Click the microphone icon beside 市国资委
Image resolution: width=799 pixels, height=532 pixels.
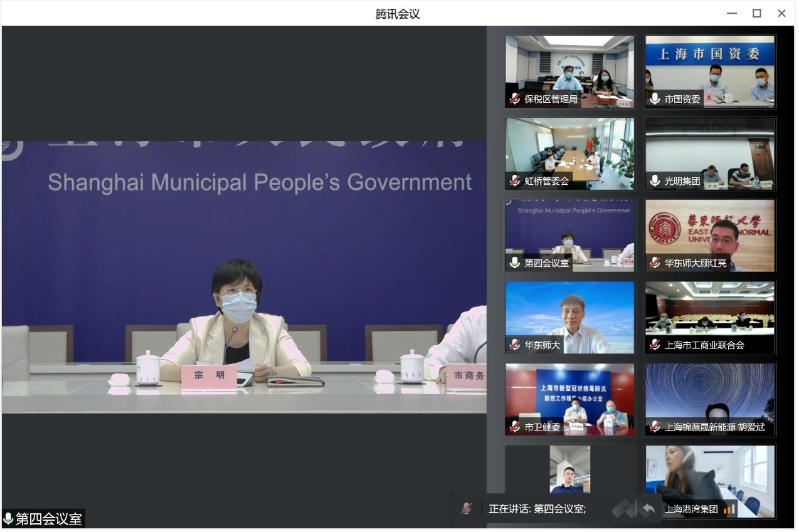(655, 99)
